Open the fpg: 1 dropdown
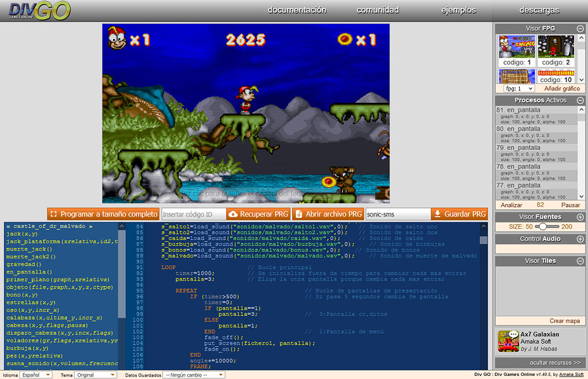 pyautogui.click(x=519, y=89)
